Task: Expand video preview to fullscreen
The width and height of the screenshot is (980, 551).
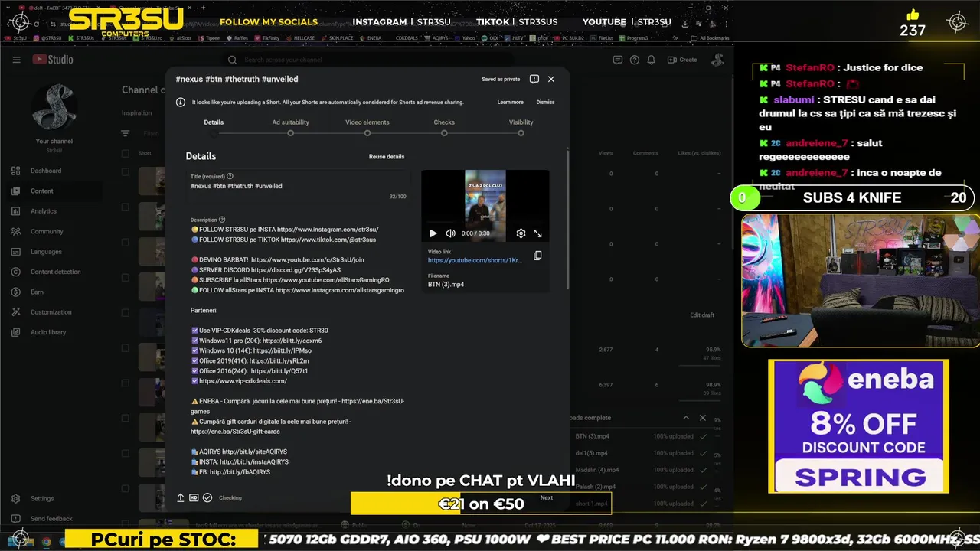Action: (x=537, y=233)
